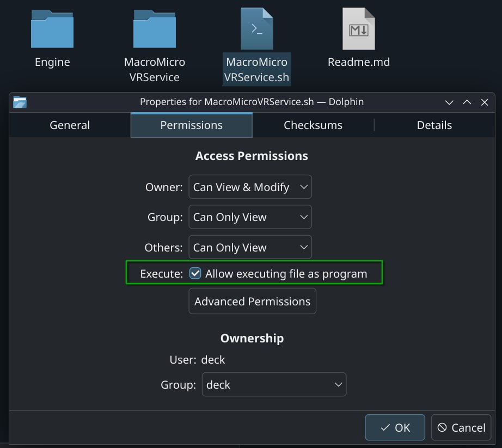Minimize the Properties dialog window
This screenshot has width=502, height=448.
[x=449, y=102]
